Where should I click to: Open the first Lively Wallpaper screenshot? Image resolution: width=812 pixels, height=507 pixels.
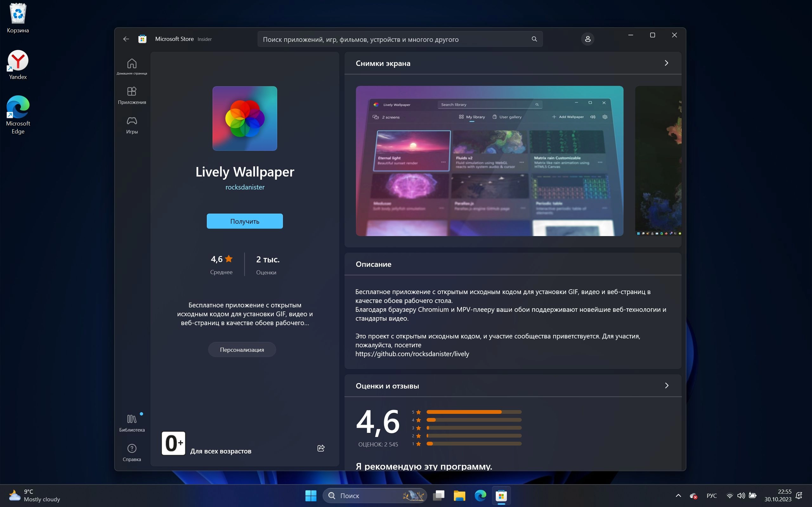489,161
